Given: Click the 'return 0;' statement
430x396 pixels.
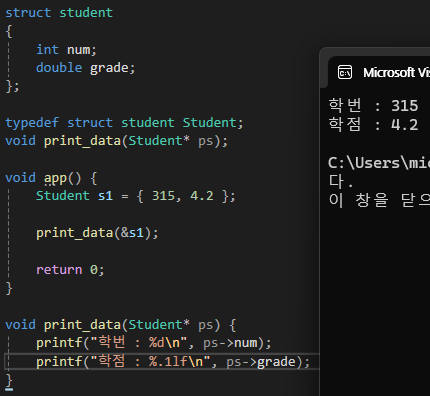Looking at the screenshot, I should click(70, 270).
